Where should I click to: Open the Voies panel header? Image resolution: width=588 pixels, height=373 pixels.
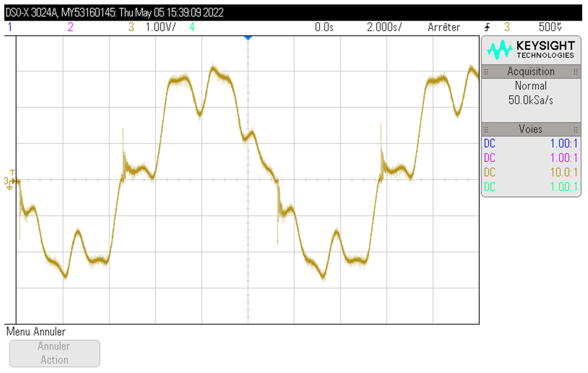[531, 129]
